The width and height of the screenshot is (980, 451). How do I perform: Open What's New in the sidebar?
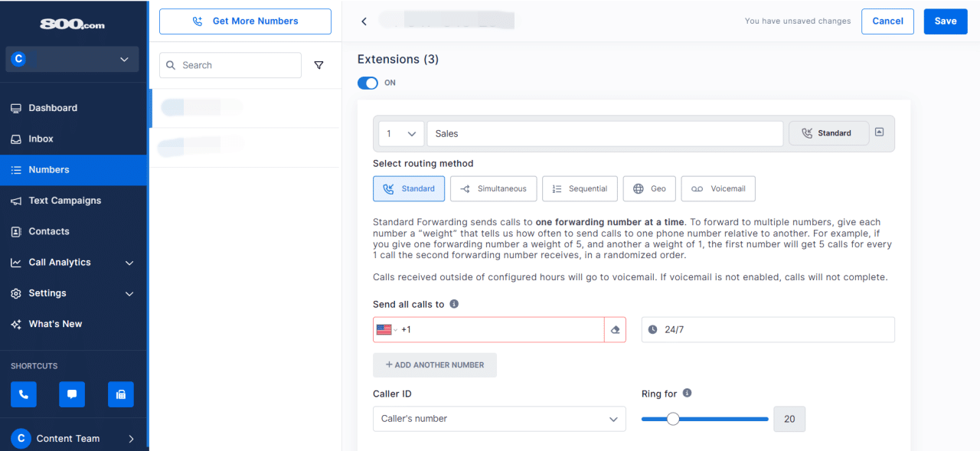[57, 323]
